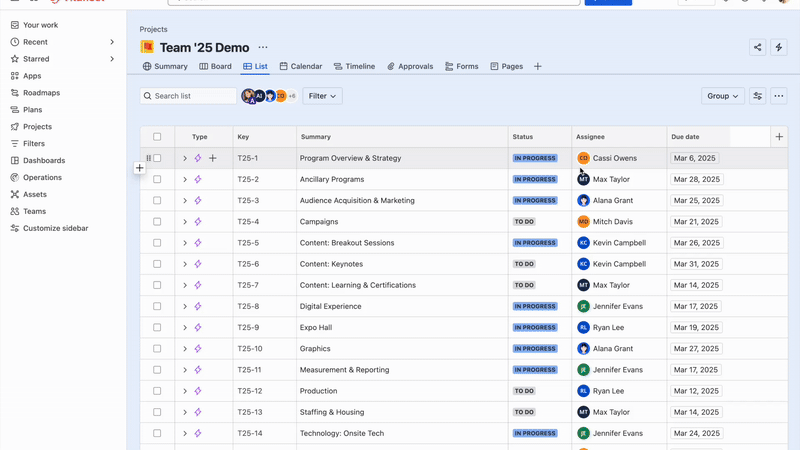This screenshot has width=800, height=450.
Task: Click the Roadmaps sidebar icon
Action: (15, 93)
